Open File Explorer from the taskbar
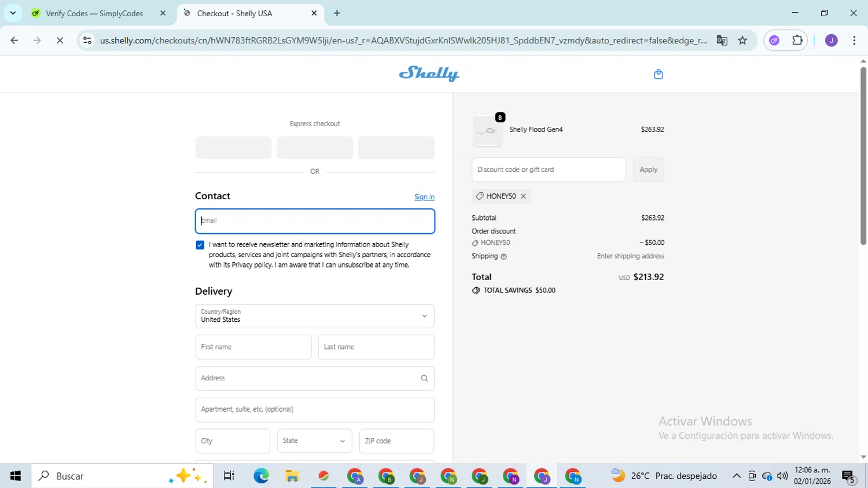Image resolution: width=868 pixels, height=488 pixels. pyautogui.click(x=292, y=476)
